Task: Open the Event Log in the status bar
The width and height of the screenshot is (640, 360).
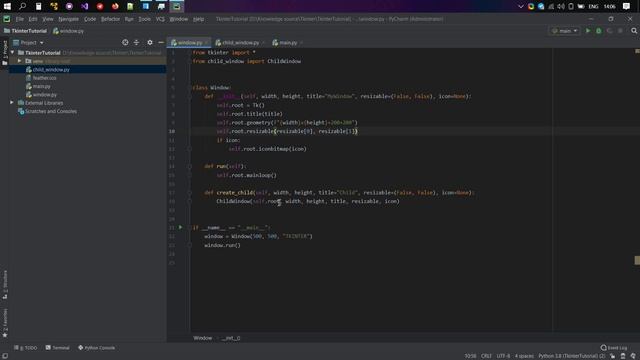Action: coord(613,348)
